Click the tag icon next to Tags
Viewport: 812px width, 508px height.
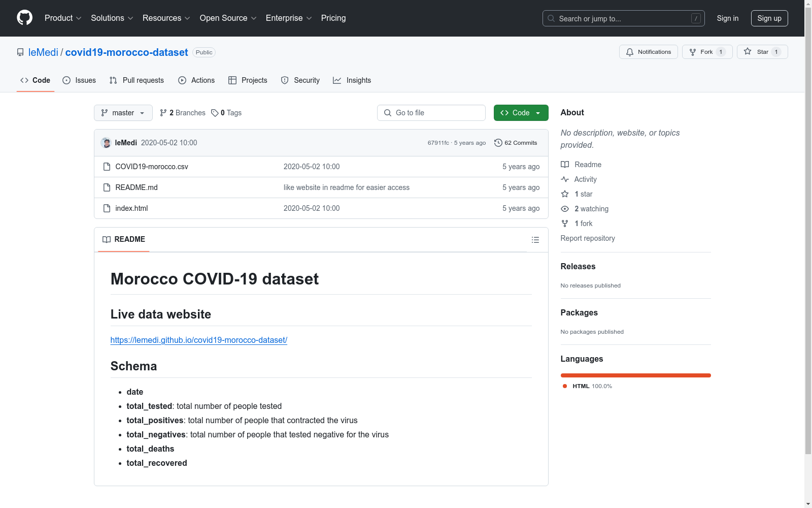(x=215, y=113)
